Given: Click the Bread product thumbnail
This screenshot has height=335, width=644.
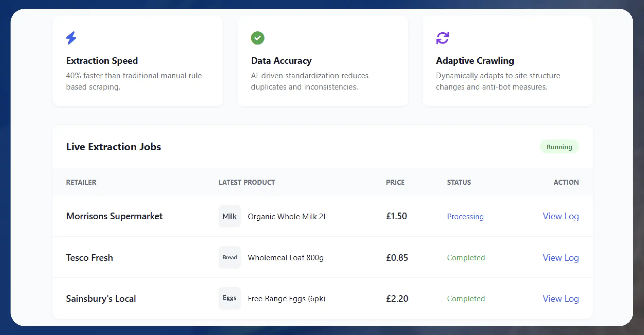Looking at the screenshot, I should coord(230,257).
